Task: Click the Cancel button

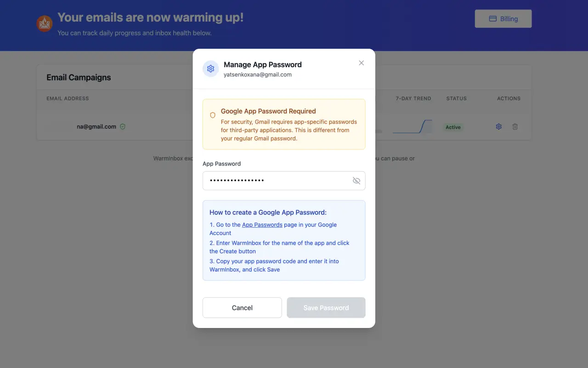Action: 242,308
